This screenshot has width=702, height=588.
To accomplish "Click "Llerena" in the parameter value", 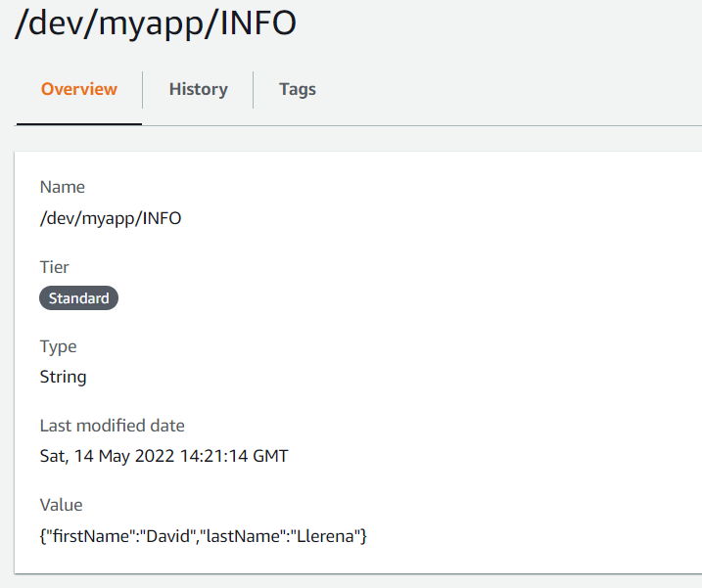I will point(324,536).
